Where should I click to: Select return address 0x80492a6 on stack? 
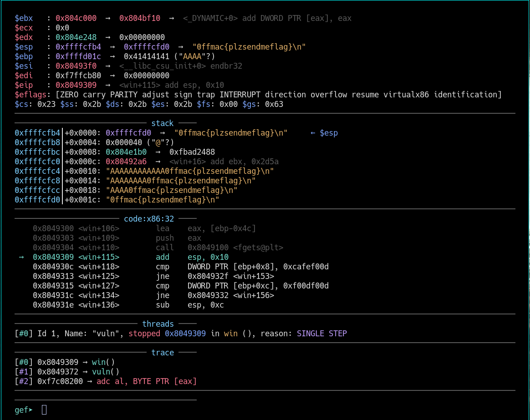(x=126, y=162)
